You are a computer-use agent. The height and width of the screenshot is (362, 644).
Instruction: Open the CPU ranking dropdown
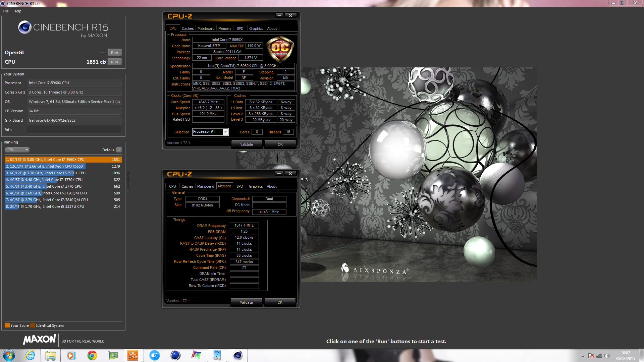click(x=17, y=150)
